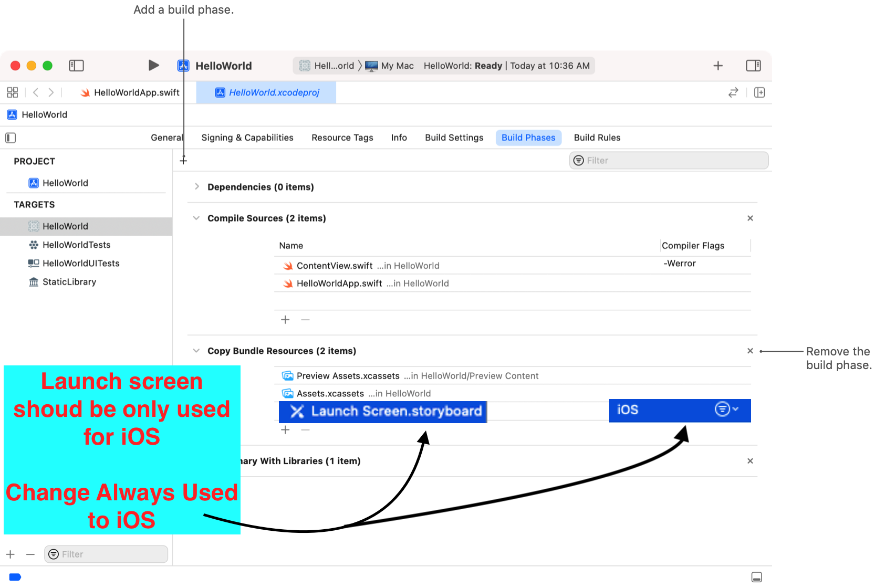The image size is (875, 588).
Task: Delete the selected target with minus
Action: tap(30, 554)
